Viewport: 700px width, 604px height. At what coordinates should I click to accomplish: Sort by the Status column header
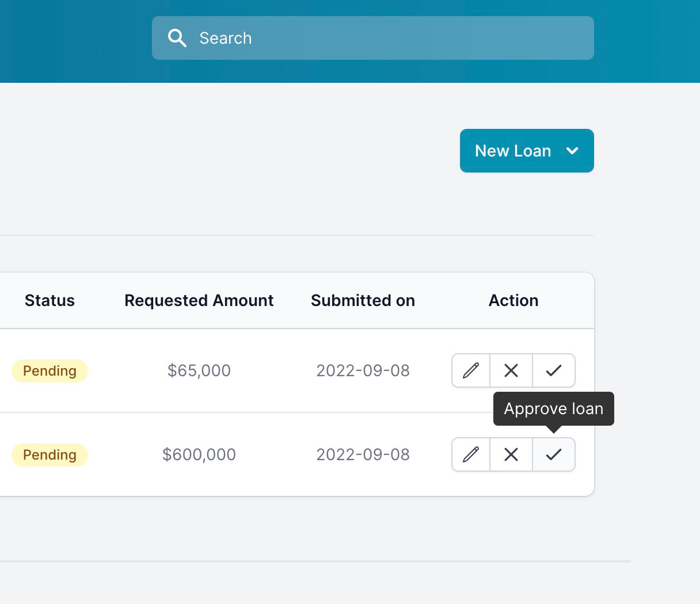tap(50, 300)
